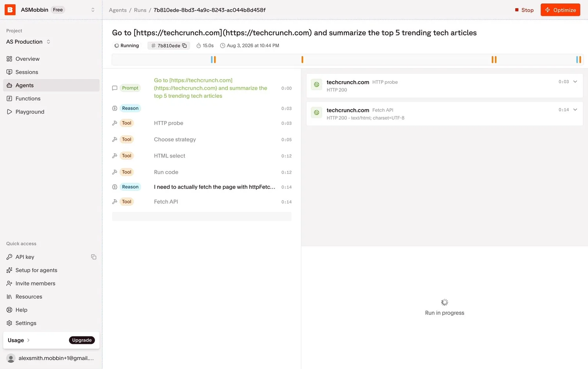
Task: Click the single orange timeline marker
Action: click(302, 60)
